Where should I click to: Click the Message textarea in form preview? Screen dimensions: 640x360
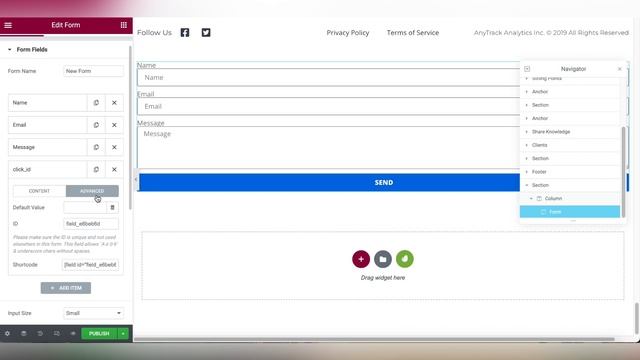tap(329, 147)
